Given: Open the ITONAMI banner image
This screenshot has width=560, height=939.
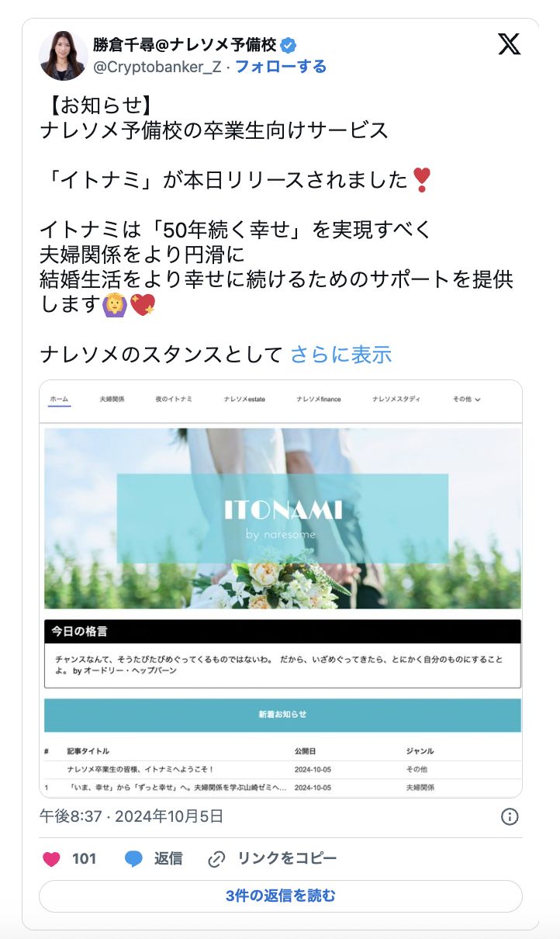Looking at the screenshot, I should point(282,518).
